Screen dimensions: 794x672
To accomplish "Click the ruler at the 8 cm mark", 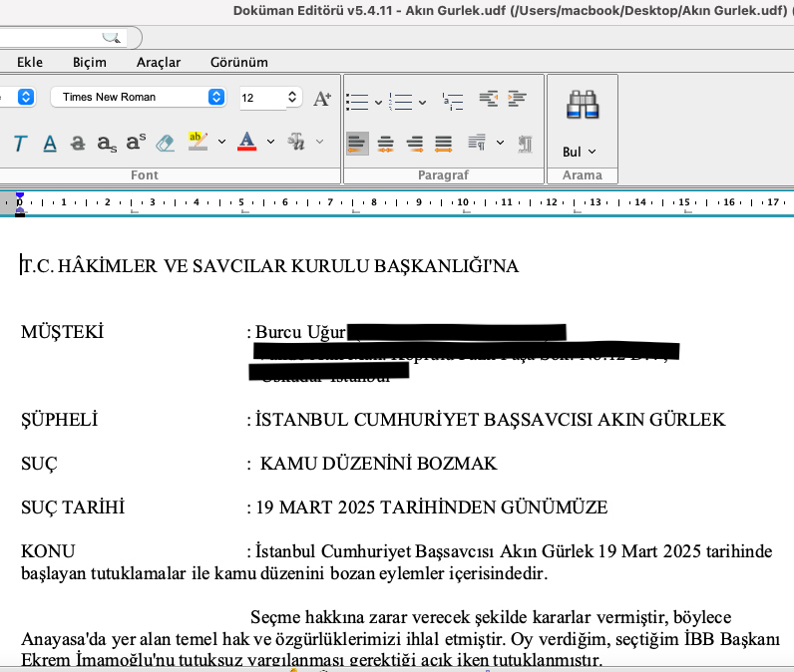I will pos(374,202).
